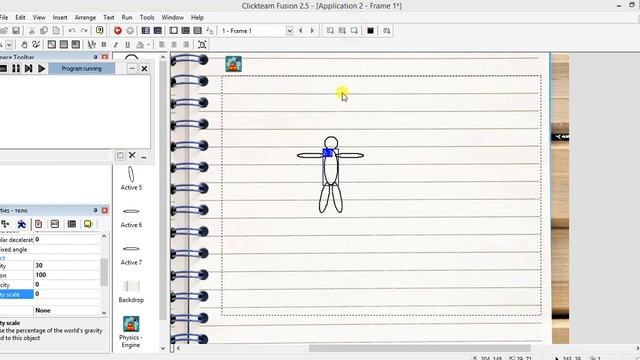
Task: Align text right
Action: pos(186,44)
